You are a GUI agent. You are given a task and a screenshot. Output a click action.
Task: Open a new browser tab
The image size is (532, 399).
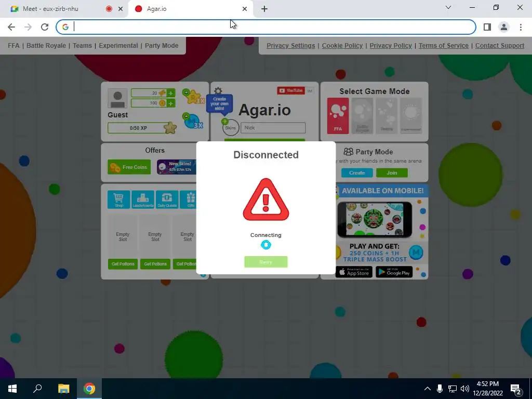pos(264,9)
